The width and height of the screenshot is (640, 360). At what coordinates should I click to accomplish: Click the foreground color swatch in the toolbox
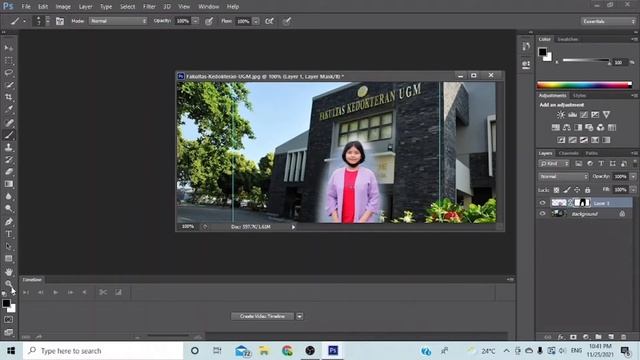[6, 303]
